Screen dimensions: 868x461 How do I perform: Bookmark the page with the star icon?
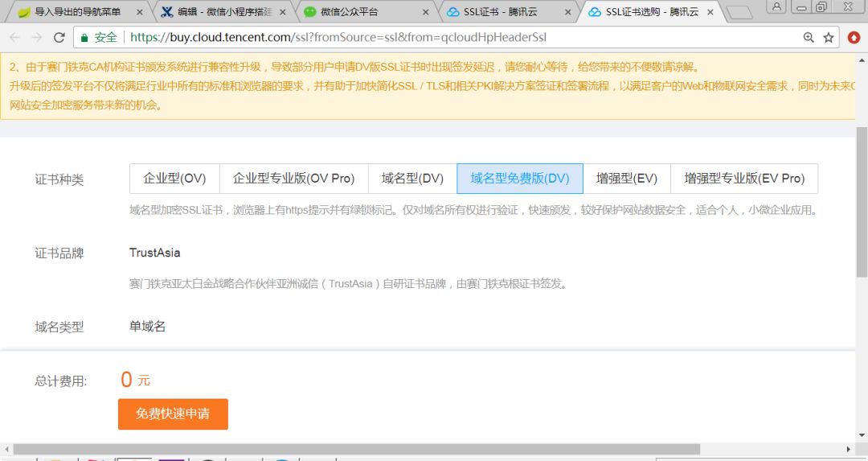coord(828,37)
